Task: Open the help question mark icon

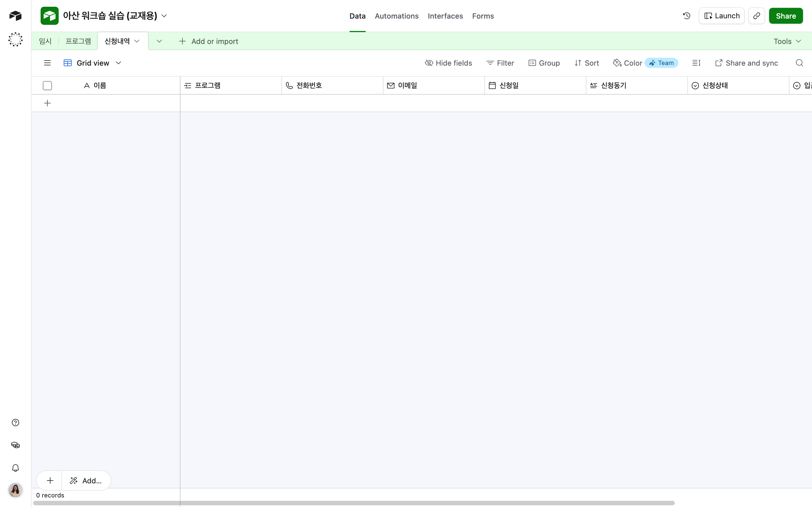Action: (x=16, y=422)
